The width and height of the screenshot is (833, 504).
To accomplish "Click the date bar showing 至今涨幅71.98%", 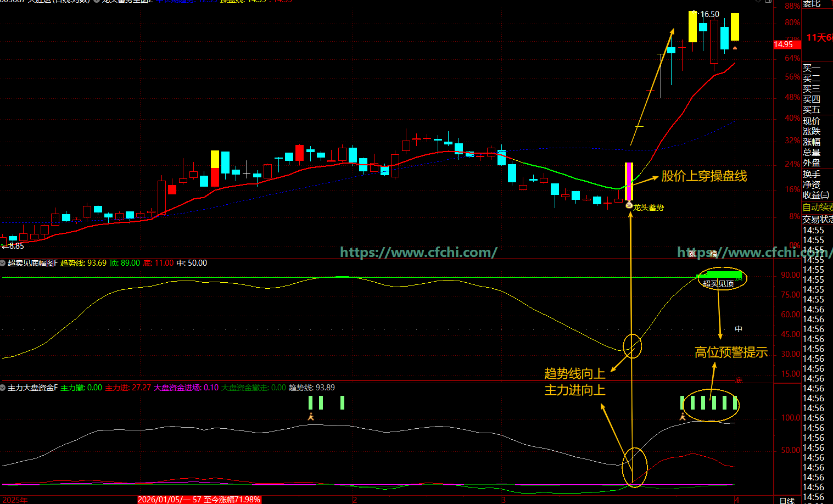I will 199,500.
